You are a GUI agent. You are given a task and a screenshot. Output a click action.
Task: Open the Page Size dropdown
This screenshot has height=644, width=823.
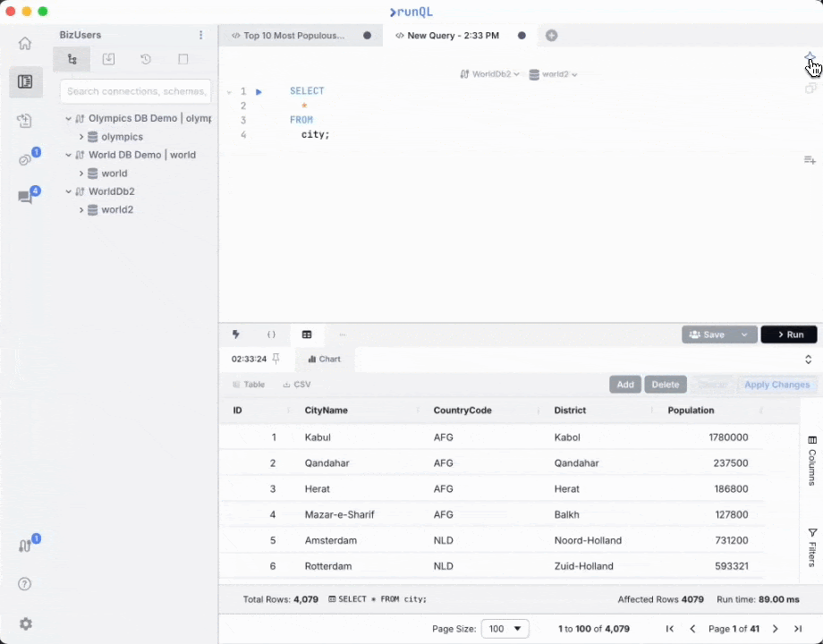(x=505, y=629)
